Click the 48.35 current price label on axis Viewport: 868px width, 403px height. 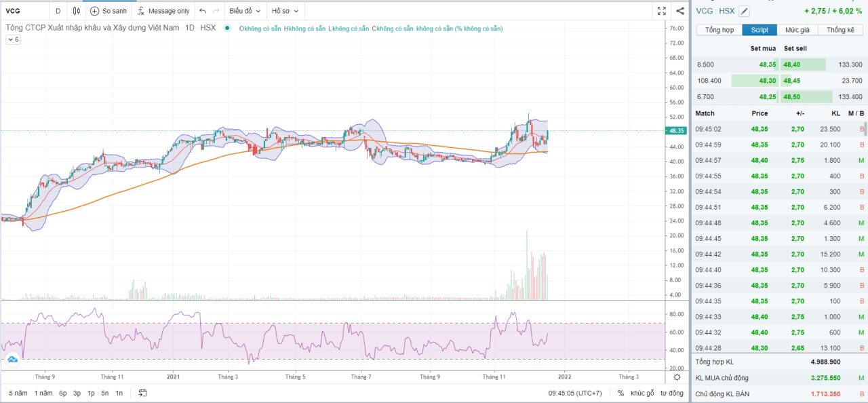pyautogui.click(x=676, y=130)
